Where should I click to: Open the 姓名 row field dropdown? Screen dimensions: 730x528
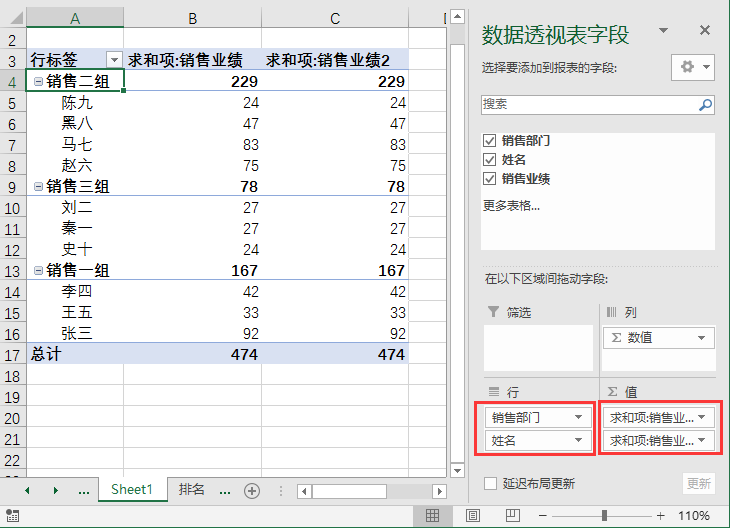click(578, 440)
